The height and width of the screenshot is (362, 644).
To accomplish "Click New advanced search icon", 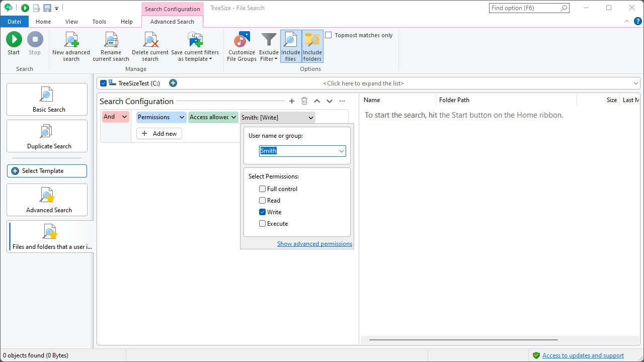I will coord(71,40).
